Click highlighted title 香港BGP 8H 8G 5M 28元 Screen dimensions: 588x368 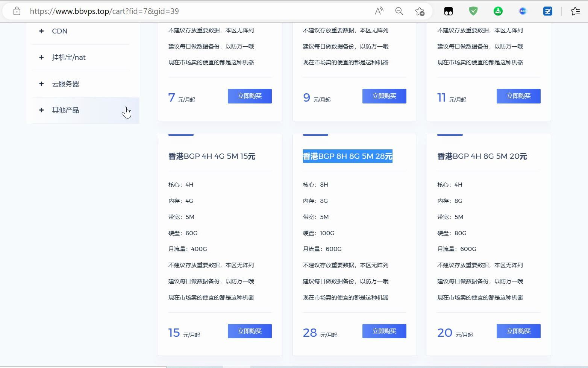pyautogui.click(x=348, y=156)
